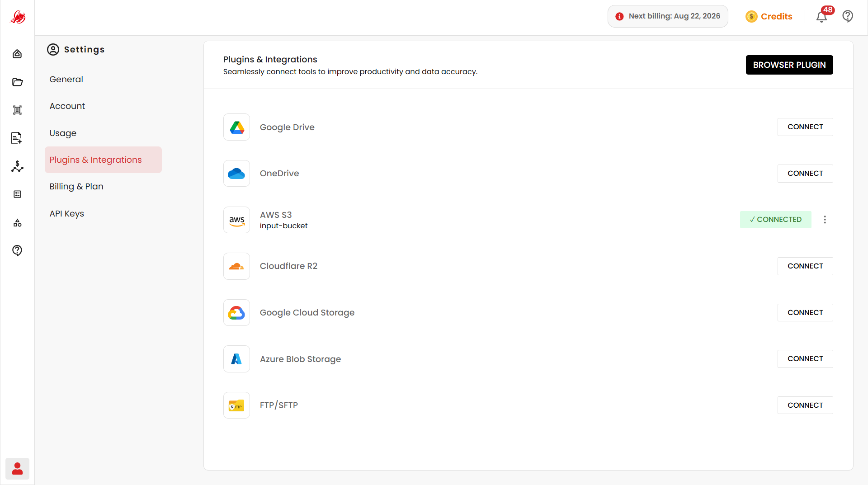Connect Azure Blob Storage
Screen dimensions: 868x485
(x=805, y=359)
